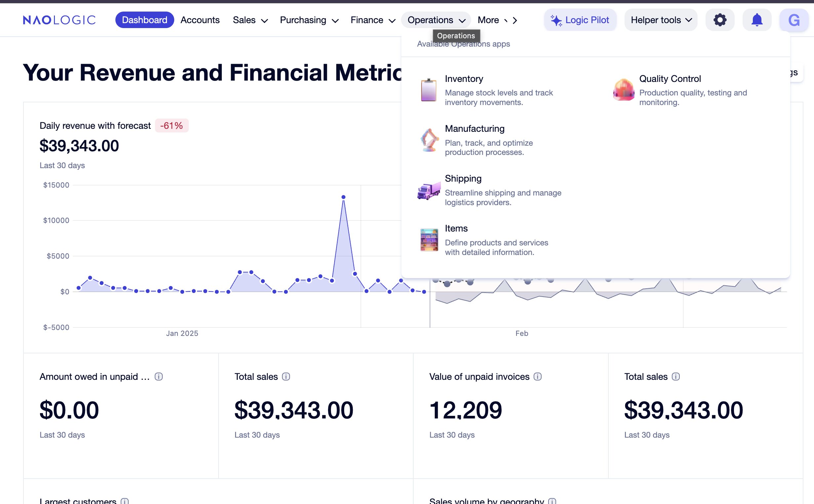Click the Items shelf icon
The width and height of the screenshot is (814, 504).
429,240
